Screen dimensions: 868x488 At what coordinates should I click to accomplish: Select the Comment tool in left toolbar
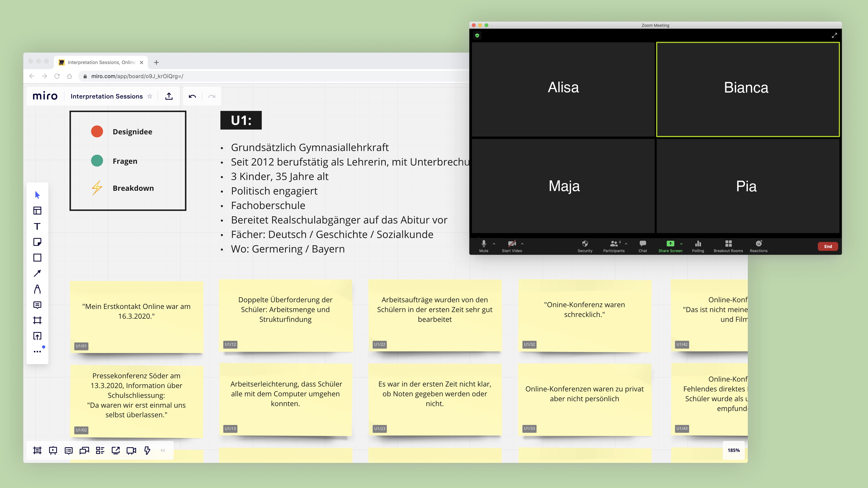37,305
